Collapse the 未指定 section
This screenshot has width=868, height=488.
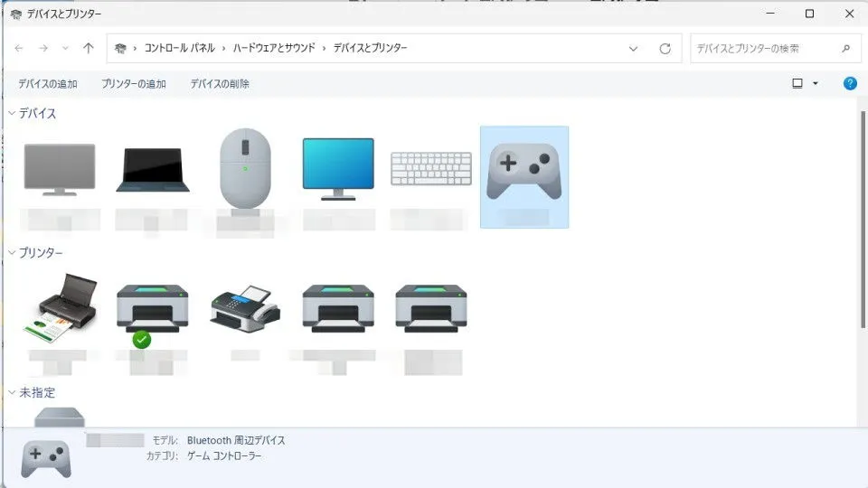[12, 392]
